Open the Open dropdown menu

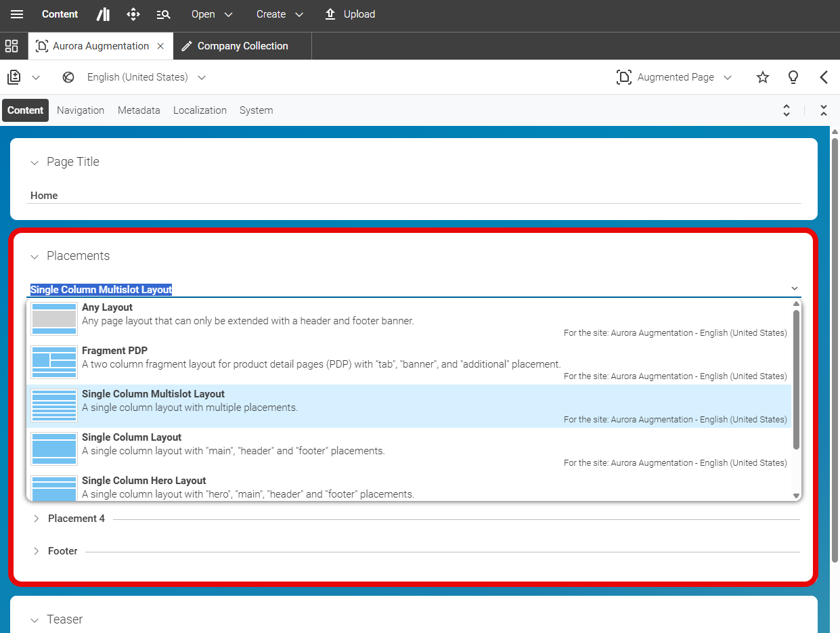click(x=211, y=14)
